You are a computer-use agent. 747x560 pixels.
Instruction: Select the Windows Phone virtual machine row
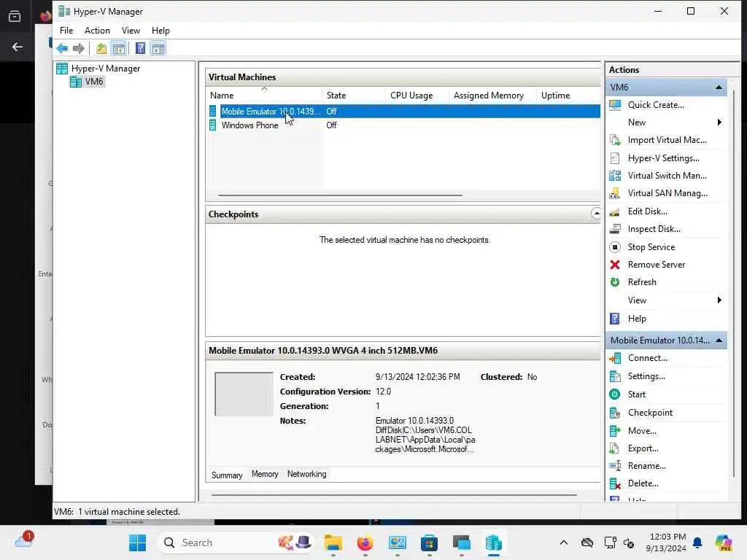404,125
